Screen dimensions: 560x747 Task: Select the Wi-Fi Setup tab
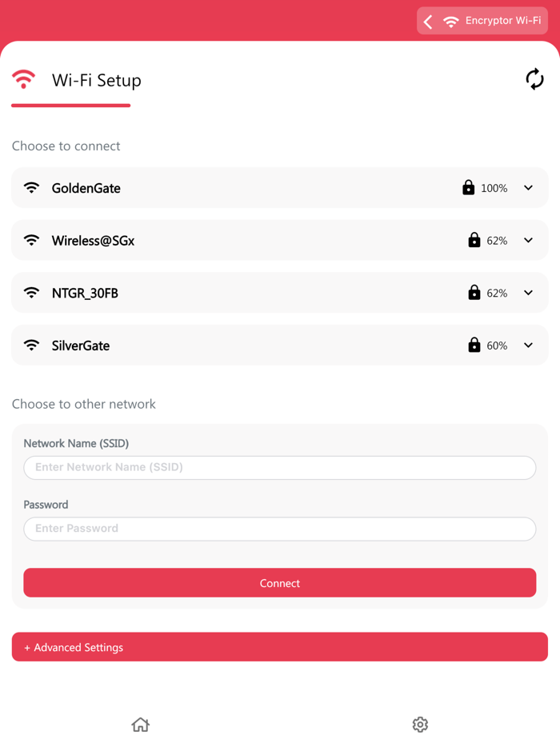[x=96, y=80]
